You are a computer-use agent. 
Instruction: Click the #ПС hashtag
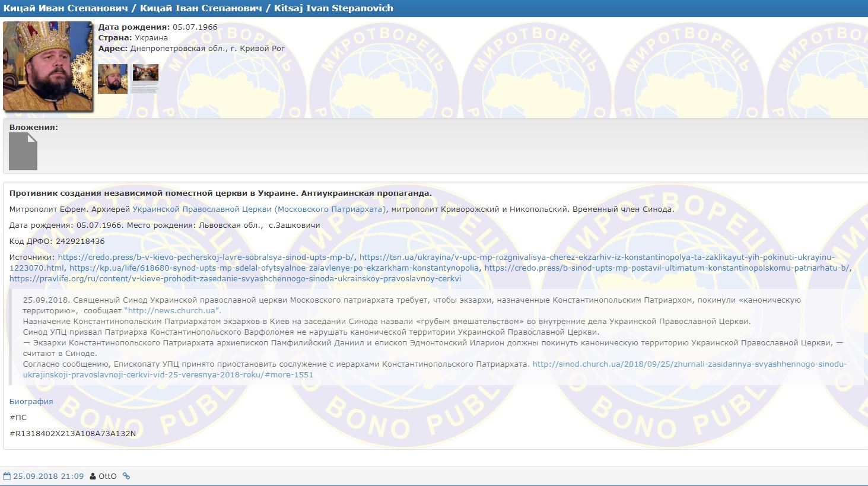18,417
